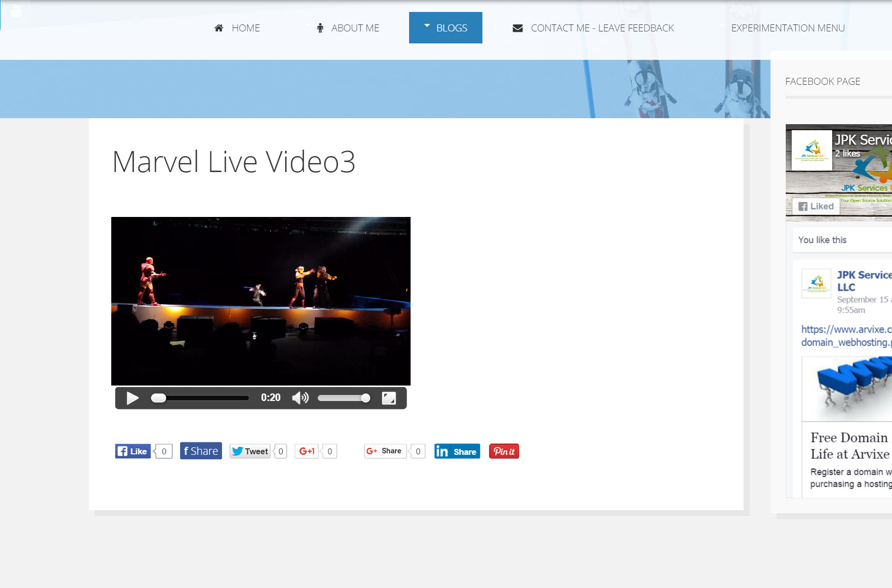Click the Tweet count bubble

(x=280, y=451)
